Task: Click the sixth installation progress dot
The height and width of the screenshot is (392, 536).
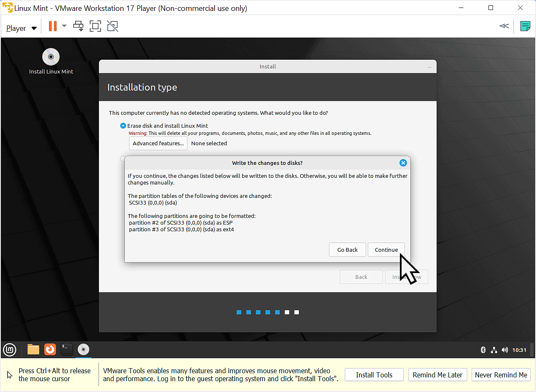Action: tap(287, 312)
